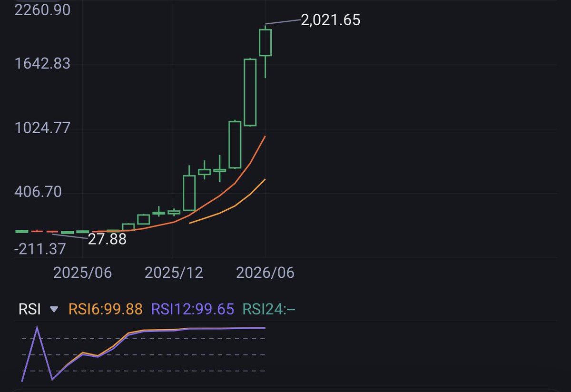Click the RSI24:-- value
This screenshot has width=571, height=392.
(269, 309)
